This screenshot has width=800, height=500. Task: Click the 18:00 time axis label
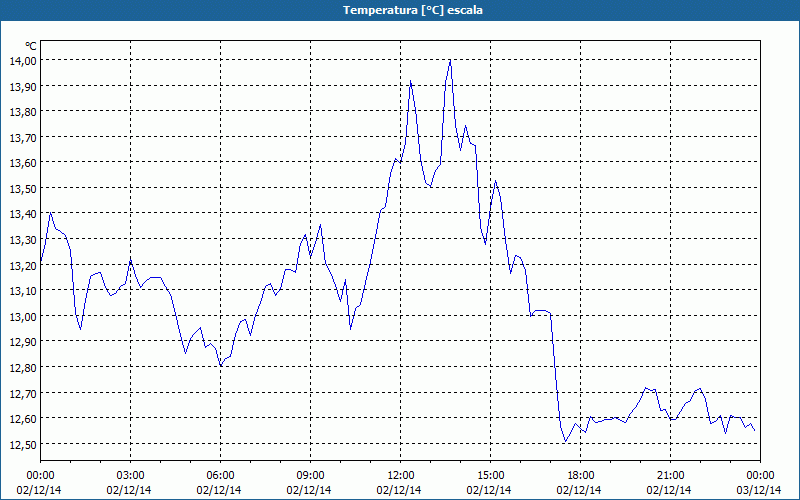point(581,476)
